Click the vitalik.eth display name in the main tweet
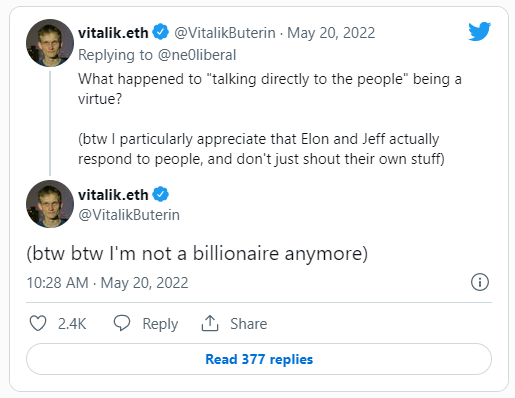515x398 pixels. tap(113, 195)
